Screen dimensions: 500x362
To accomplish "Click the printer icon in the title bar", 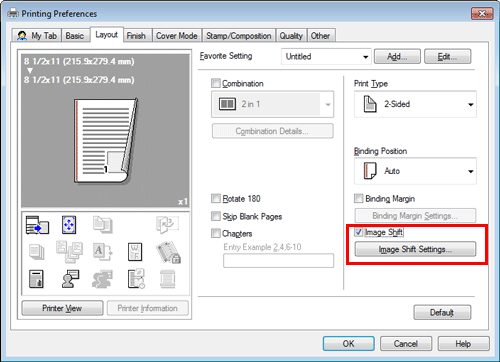I will pos(13,14).
